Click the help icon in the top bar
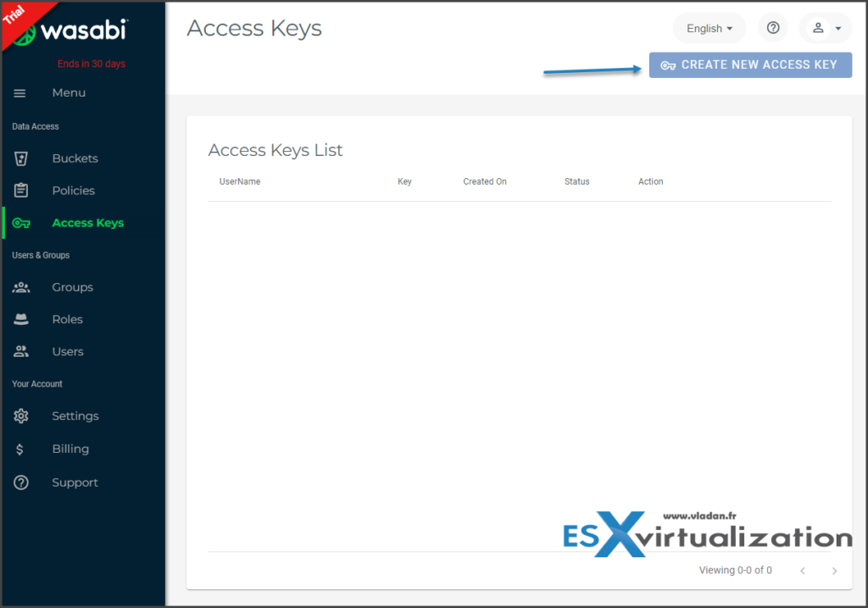 point(772,27)
